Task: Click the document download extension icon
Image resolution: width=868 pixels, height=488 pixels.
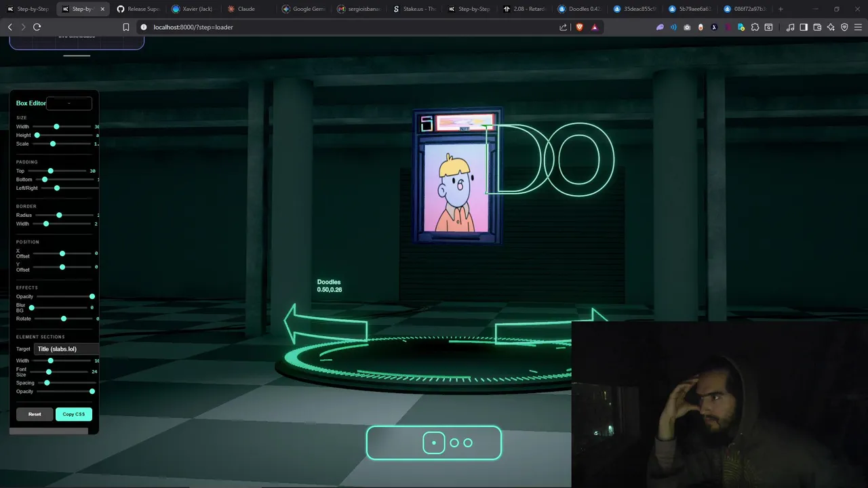Action: 741,27
